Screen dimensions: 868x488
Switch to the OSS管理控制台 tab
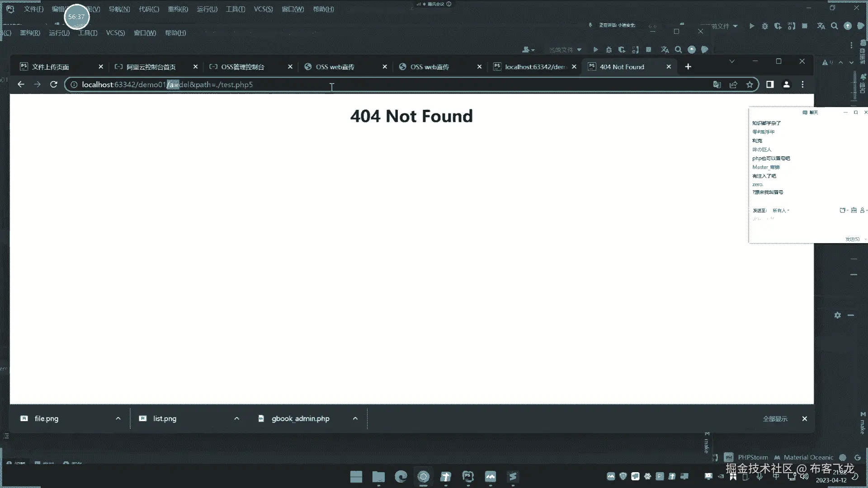[243, 67]
